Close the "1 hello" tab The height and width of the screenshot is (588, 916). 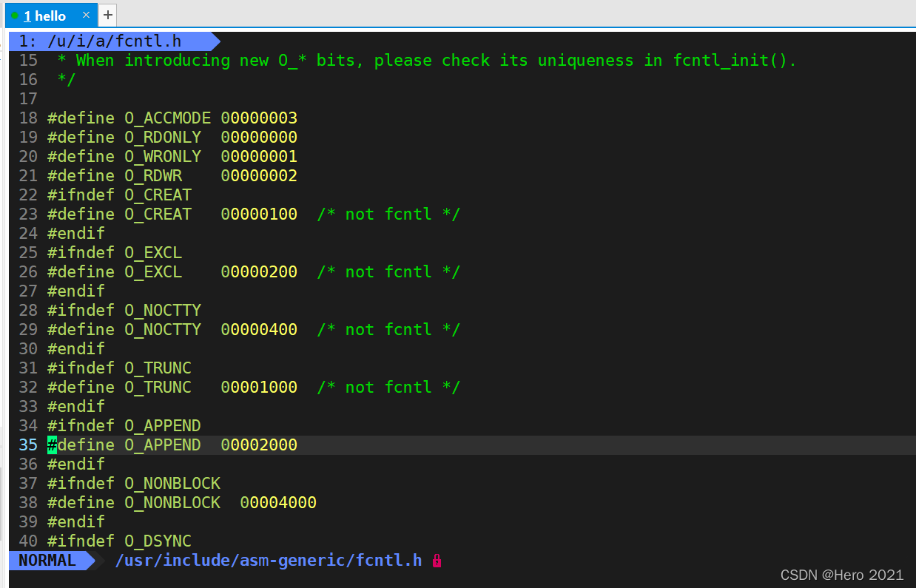(86, 15)
